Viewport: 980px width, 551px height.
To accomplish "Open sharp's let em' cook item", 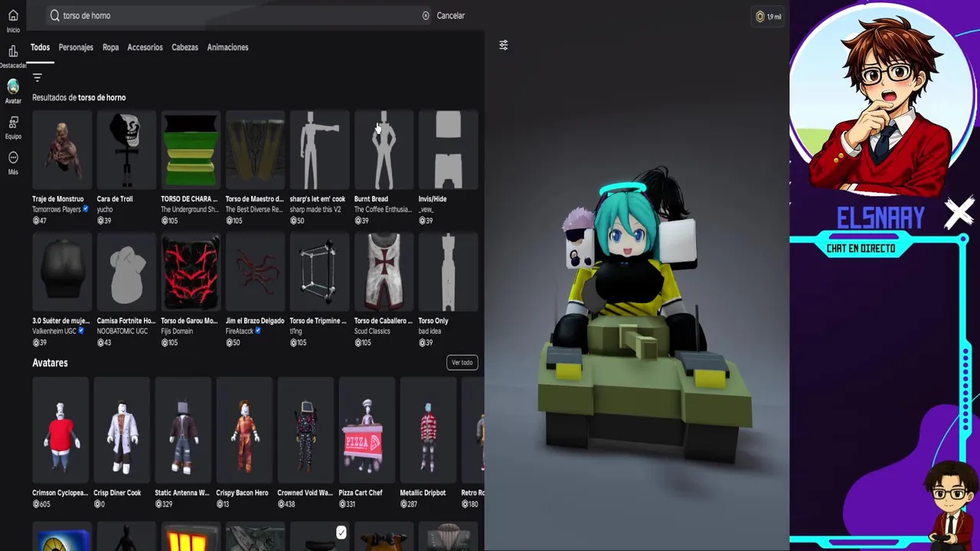I will [319, 150].
